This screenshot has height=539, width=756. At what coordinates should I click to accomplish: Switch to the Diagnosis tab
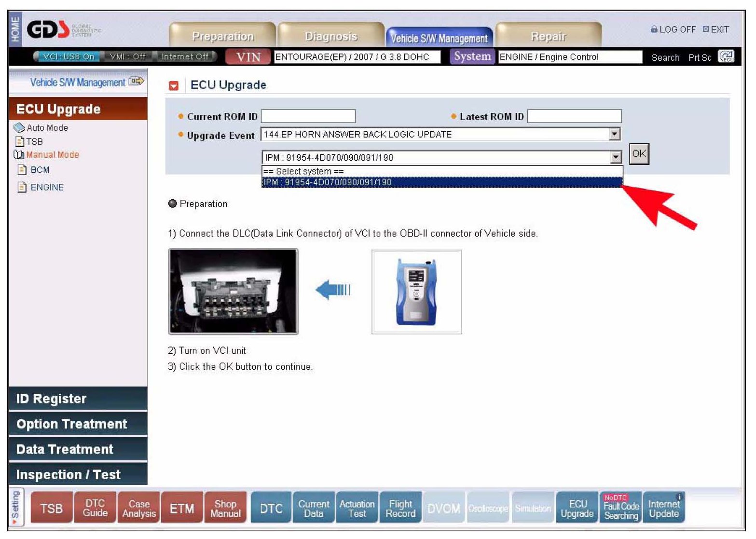click(x=331, y=36)
